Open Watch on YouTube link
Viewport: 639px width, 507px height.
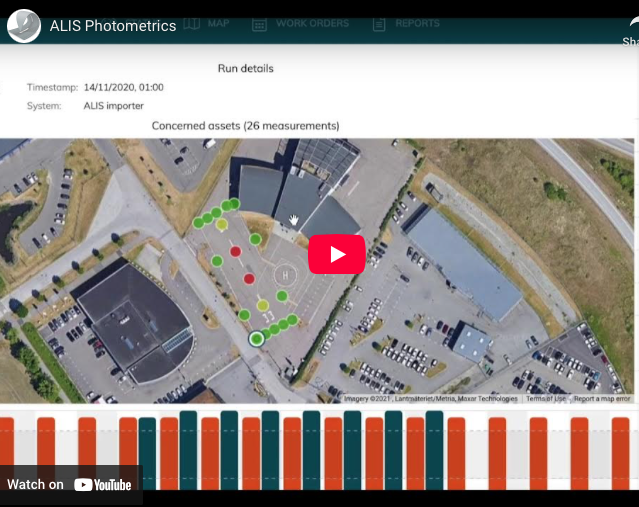[70, 485]
